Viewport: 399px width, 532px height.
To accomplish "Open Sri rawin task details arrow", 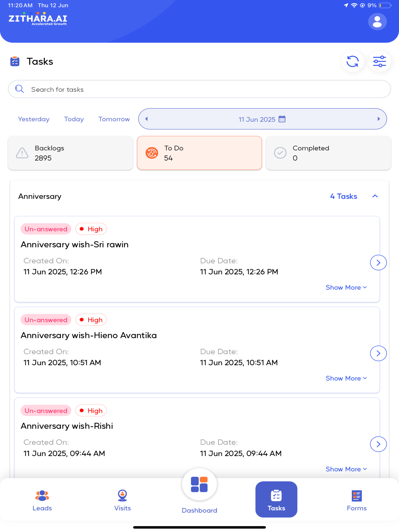I will coord(378,262).
